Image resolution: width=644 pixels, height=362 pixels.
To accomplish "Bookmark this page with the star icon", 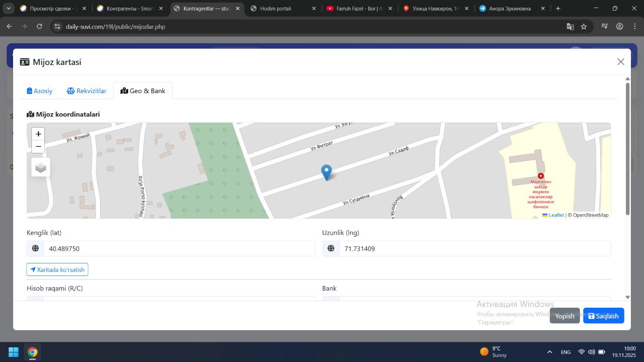I will coord(584,27).
